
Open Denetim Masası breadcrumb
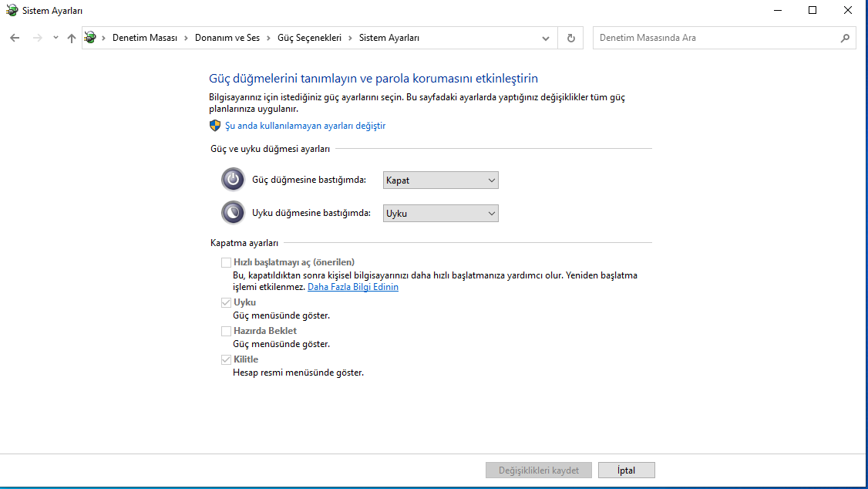click(x=145, y=38)
